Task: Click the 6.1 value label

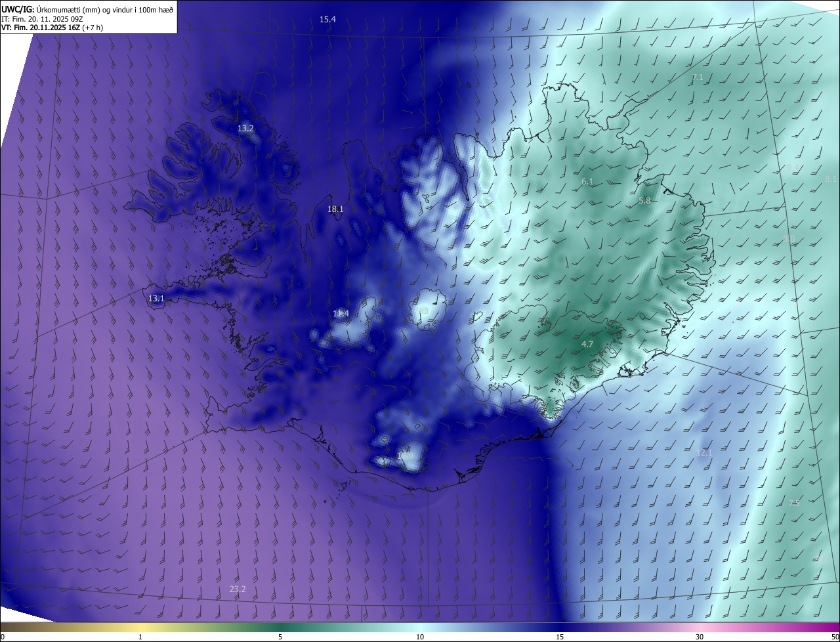Action: tap(587, 182)
